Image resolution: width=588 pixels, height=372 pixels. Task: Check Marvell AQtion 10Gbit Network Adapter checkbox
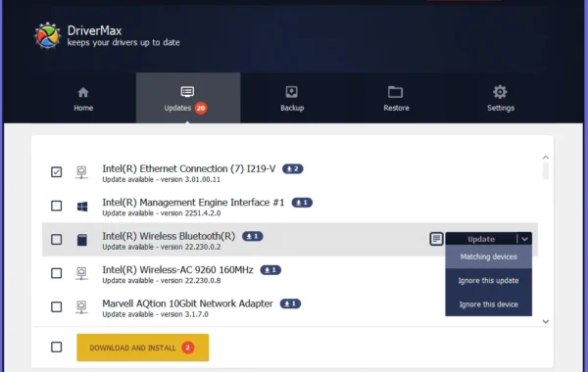(x=56, y=306)
